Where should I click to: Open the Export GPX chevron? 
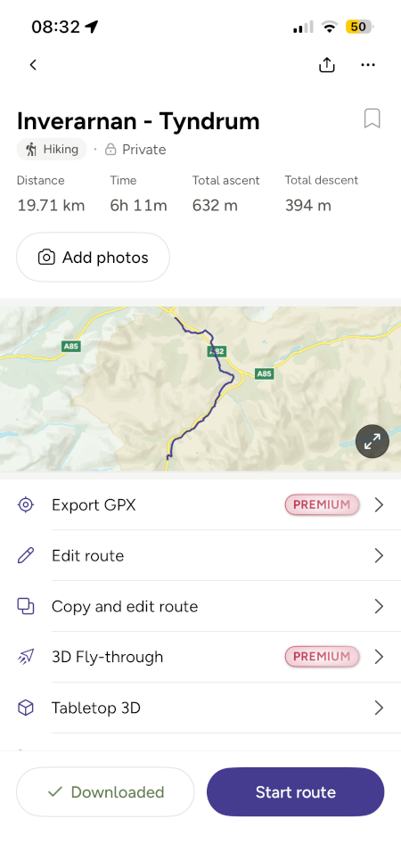[x=379, y=505]
